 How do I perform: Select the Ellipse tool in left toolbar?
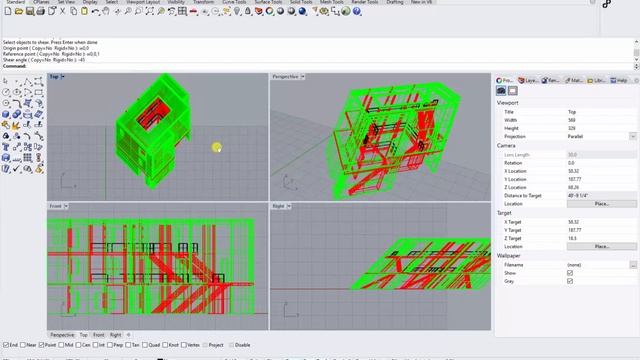point(17,93)
